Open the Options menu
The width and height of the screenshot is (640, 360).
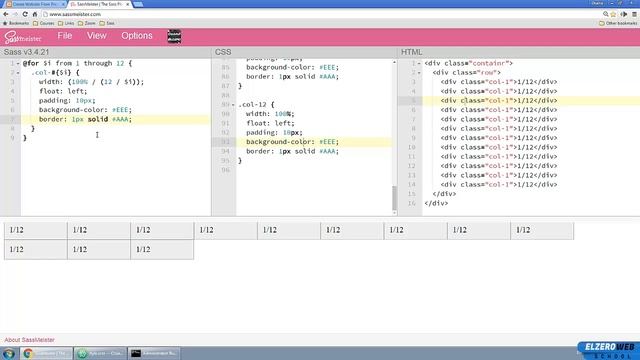137,36
